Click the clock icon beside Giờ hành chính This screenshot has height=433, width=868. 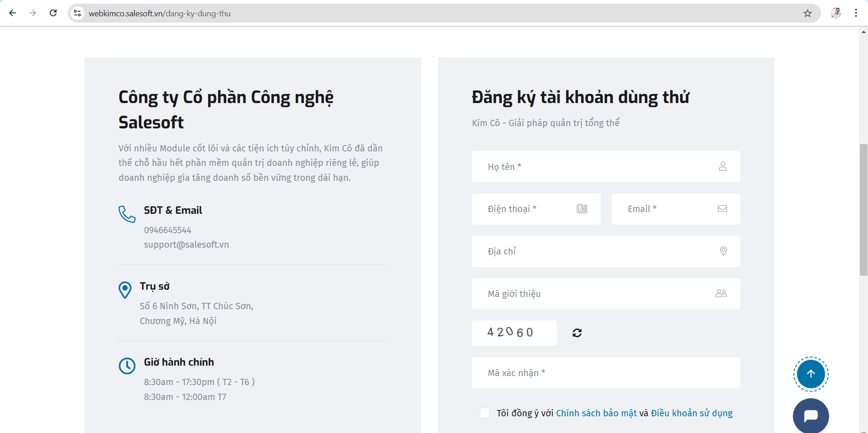[127, 366]
